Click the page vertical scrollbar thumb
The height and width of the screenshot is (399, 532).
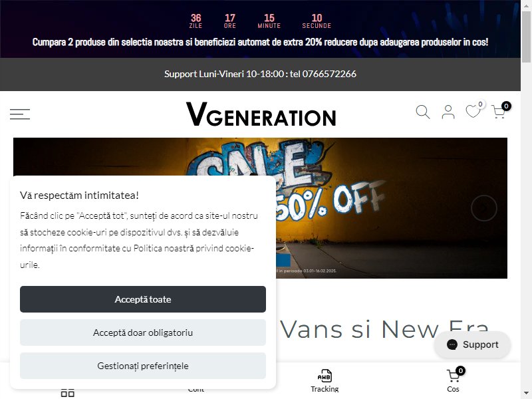[526, 37]
